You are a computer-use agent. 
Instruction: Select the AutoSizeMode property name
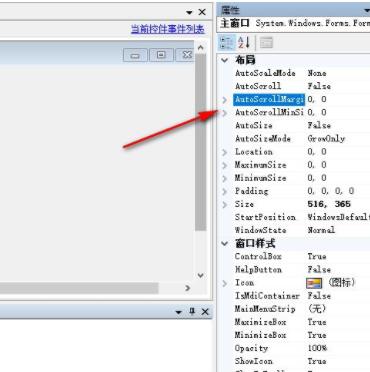(x=263, y=139)
